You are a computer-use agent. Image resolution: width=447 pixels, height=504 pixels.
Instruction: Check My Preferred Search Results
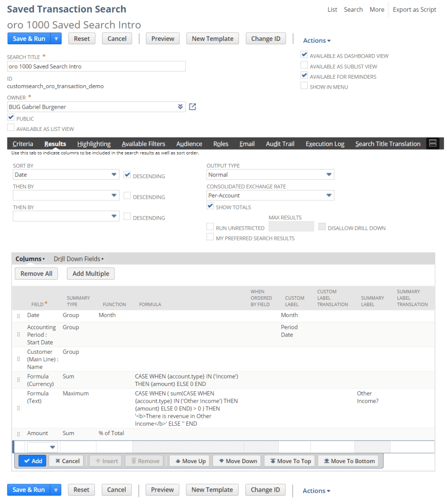(x=210, y=237)
